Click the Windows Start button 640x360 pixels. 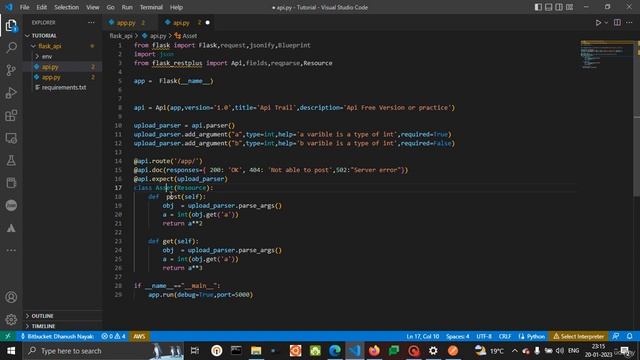11,351
